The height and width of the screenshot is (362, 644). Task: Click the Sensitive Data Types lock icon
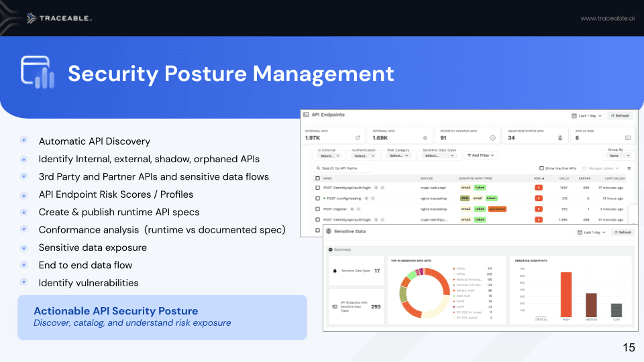point(334,271)
